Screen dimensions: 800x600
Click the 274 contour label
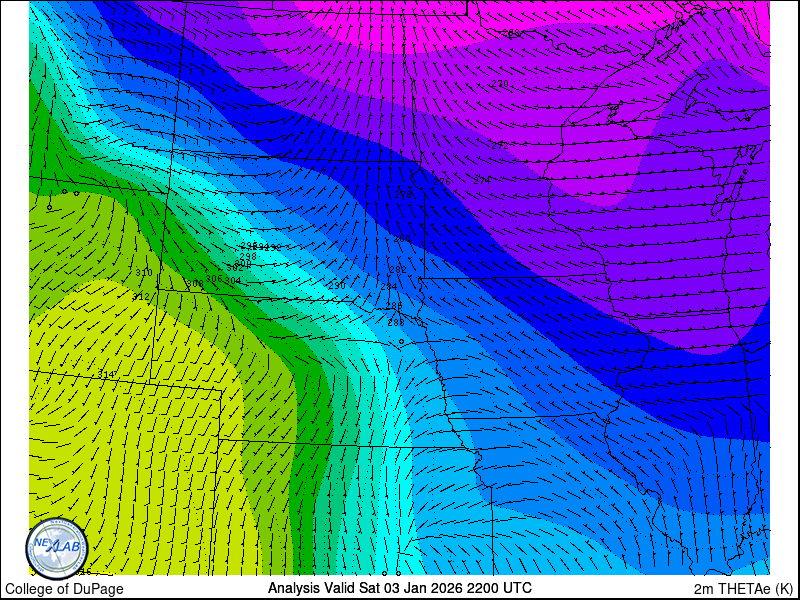click(x=482, y=181)
